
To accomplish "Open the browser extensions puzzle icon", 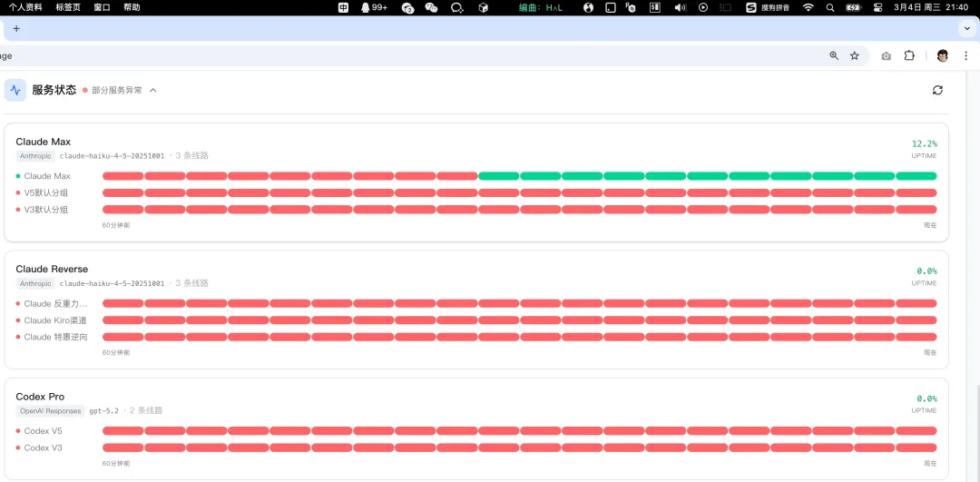I will tap(909, 55).
